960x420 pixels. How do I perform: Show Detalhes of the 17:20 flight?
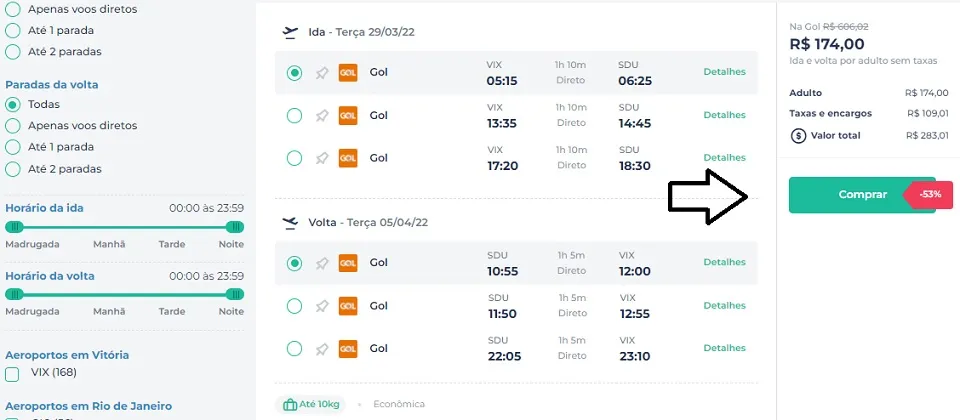click(x=724, y=157)
